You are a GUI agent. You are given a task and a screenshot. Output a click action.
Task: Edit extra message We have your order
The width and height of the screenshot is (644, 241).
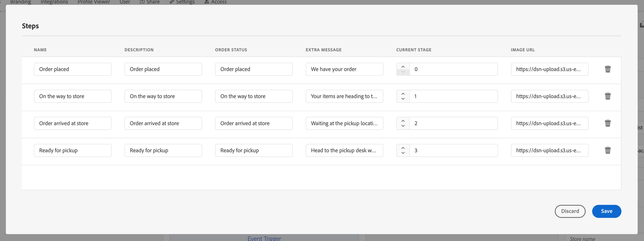click(345, 69)
